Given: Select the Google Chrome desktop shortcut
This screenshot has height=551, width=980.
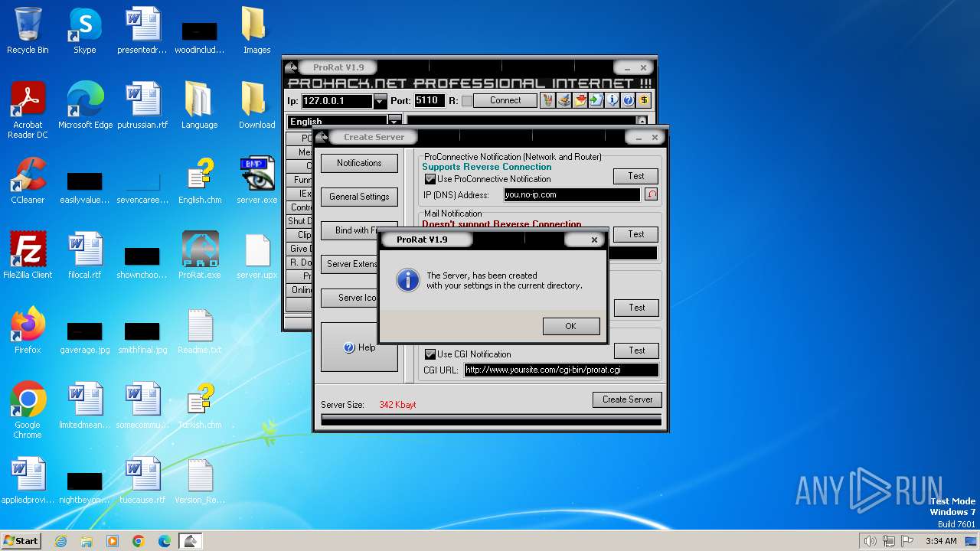Looking at the screenshot, I should point(28,410).
